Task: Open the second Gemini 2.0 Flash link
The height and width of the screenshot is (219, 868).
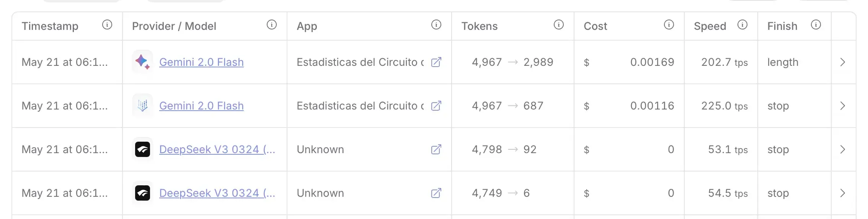Action: (201, 106)
